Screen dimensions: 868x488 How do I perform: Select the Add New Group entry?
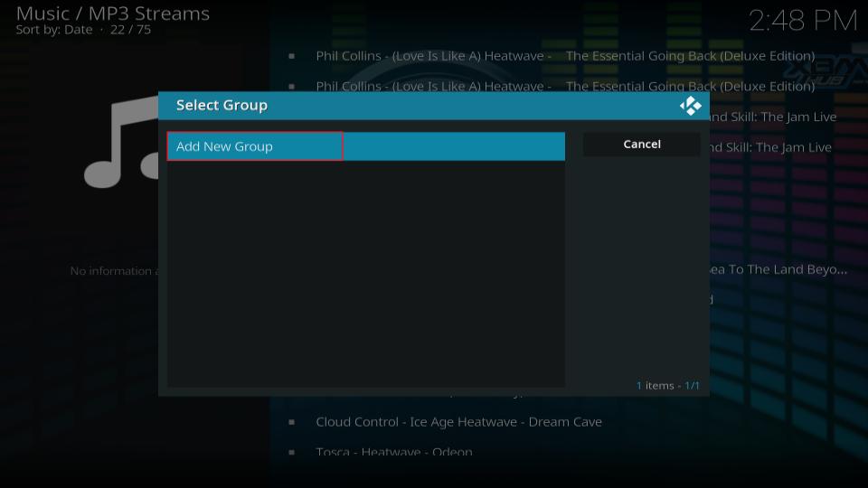tap(254, 146)
